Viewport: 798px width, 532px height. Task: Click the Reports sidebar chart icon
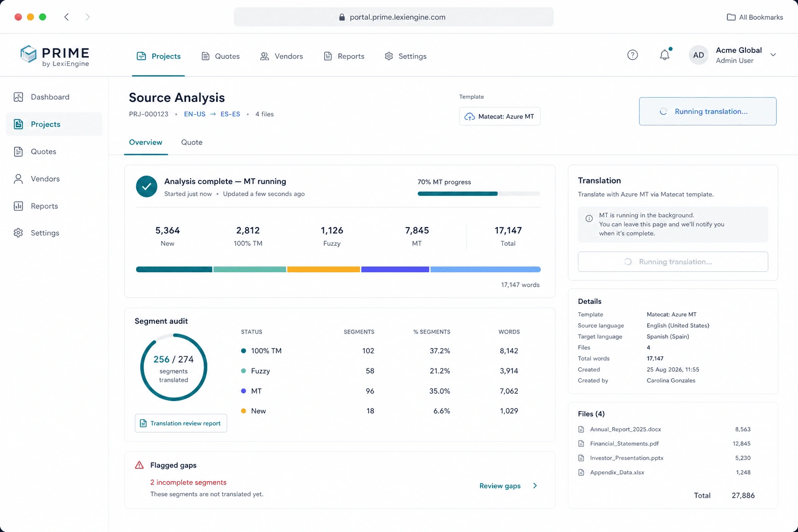pyautogui.click(x=18, y=206)
